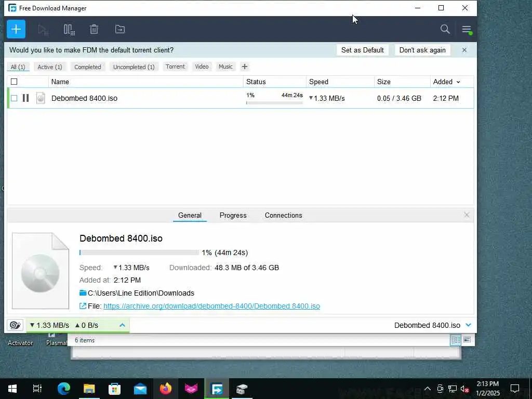Add a new filter tag with plus

pyautogui.click(x=245, y=66)
